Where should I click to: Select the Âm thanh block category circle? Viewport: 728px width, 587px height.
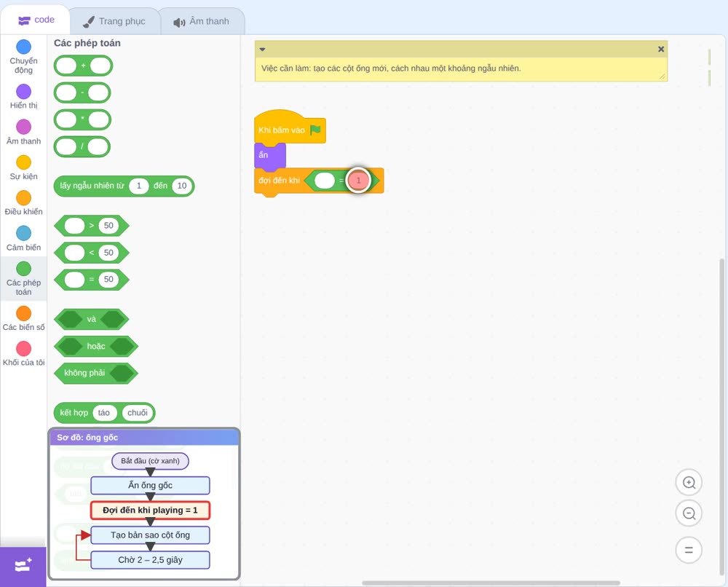(24, 127)
